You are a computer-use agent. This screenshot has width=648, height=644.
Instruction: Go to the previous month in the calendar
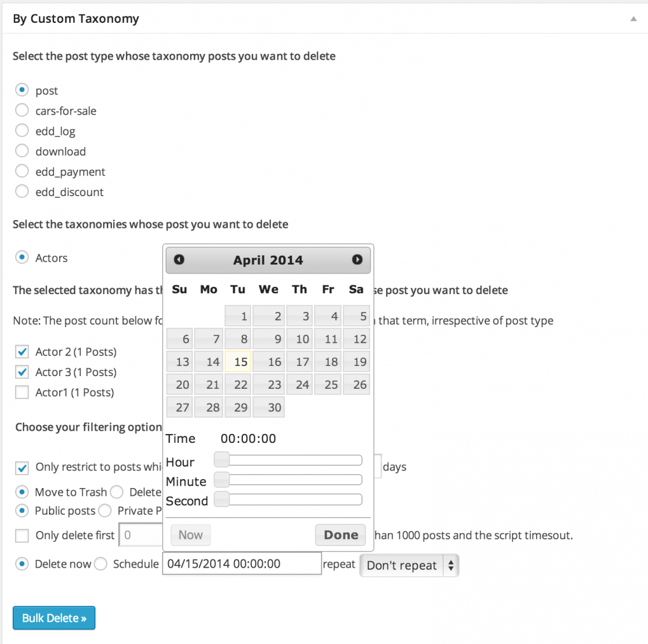pyautogui.click(x=179, y=260)
